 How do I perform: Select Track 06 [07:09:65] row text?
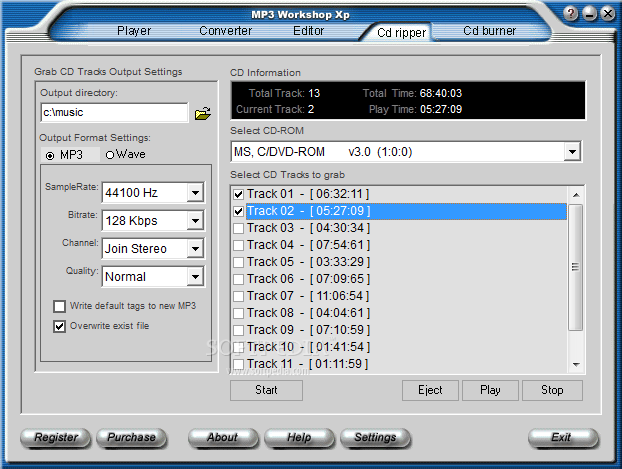point(308,280)
